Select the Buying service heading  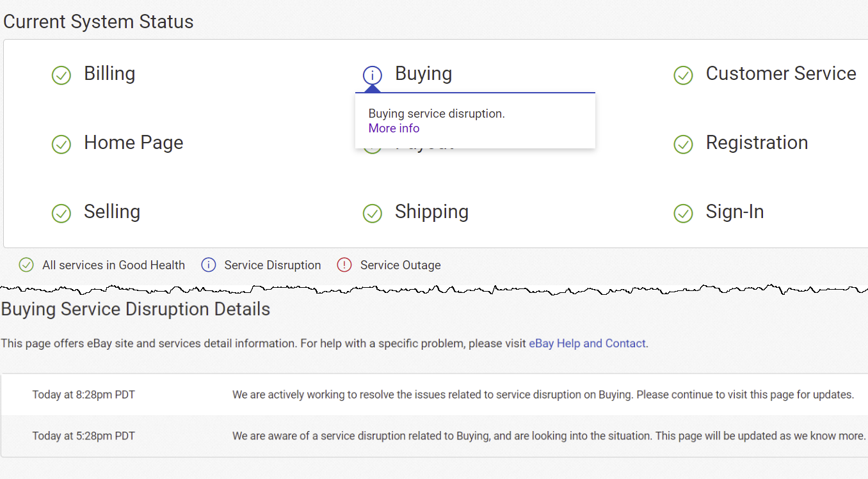click(x=423, y=74)
